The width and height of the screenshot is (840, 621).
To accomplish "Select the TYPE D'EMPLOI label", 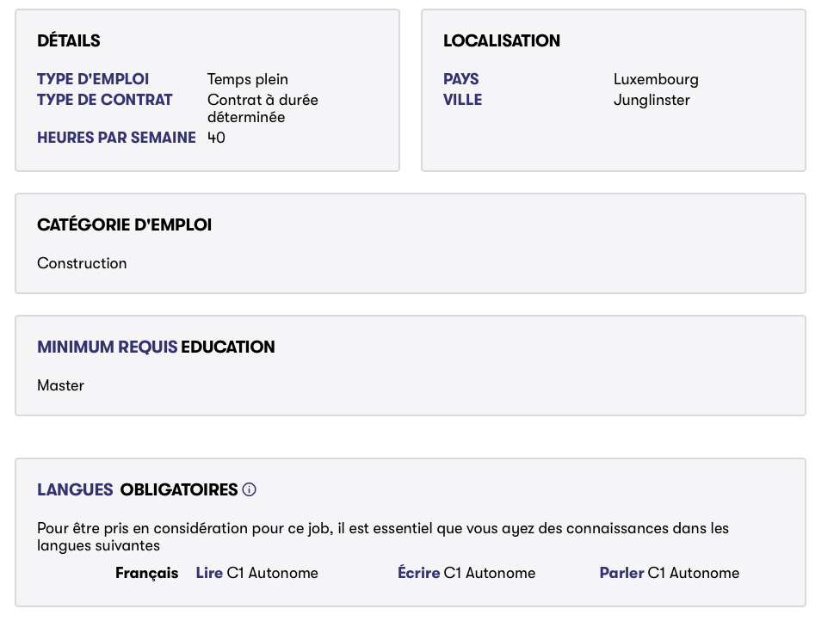I will click(x=93, y=79).
